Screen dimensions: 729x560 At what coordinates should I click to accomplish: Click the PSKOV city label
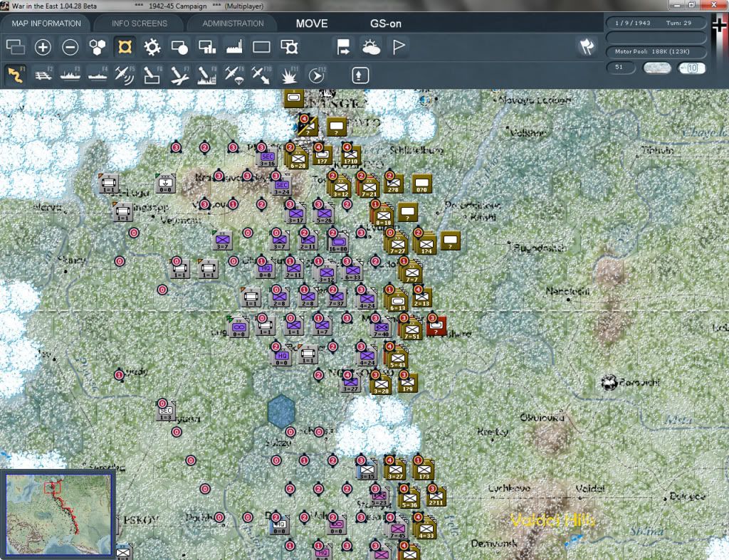pyautogui.click(x=141, y=519)
